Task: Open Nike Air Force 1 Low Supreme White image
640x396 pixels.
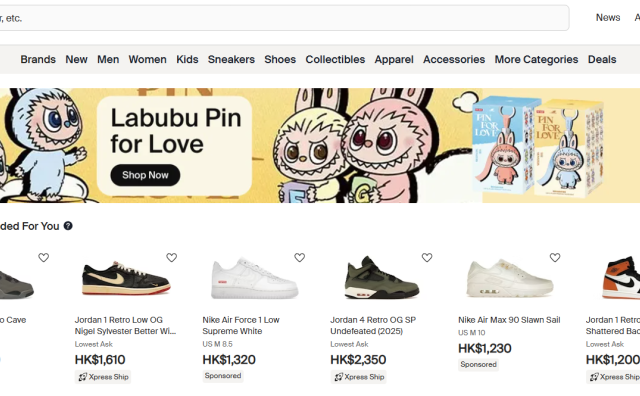Action: tap(255, 278)
